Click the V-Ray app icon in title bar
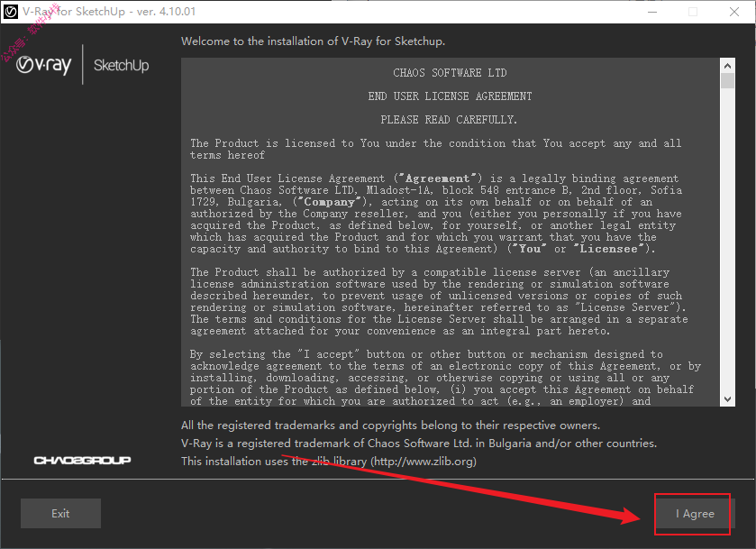Viewport: 756px width, 549px height. [11, 12]
